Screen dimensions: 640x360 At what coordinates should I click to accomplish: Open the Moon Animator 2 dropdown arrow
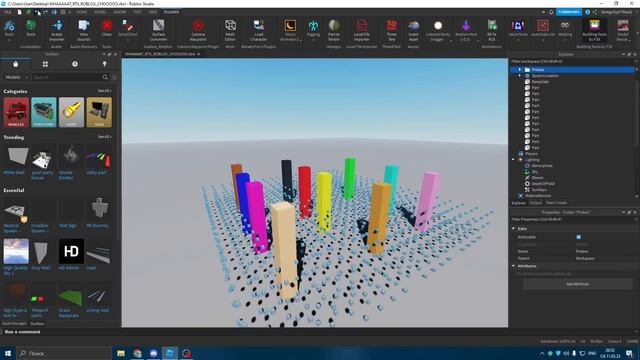[302, 40]
